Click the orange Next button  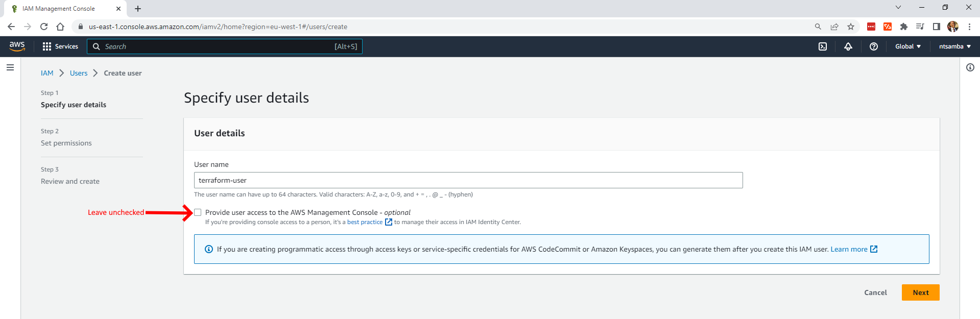[920, 292]
